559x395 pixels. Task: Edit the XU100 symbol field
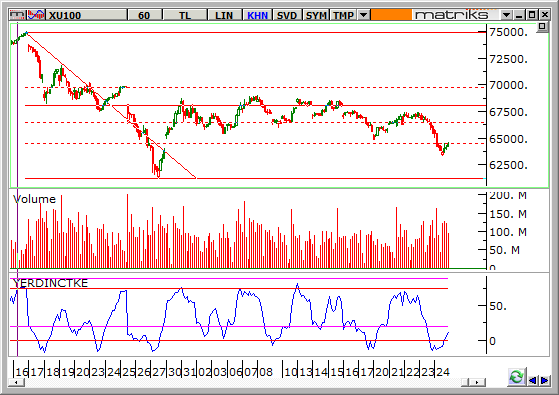coord(87,15)
